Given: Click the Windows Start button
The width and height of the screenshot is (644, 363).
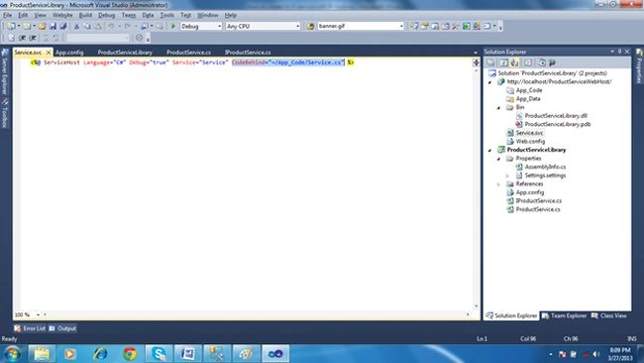Looking at the screenshot, I should 12,353.
